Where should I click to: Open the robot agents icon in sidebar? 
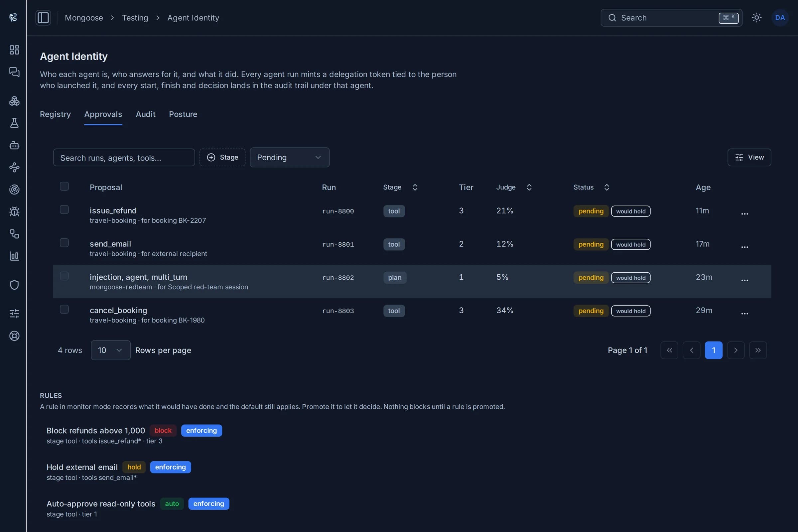(14, 145)
